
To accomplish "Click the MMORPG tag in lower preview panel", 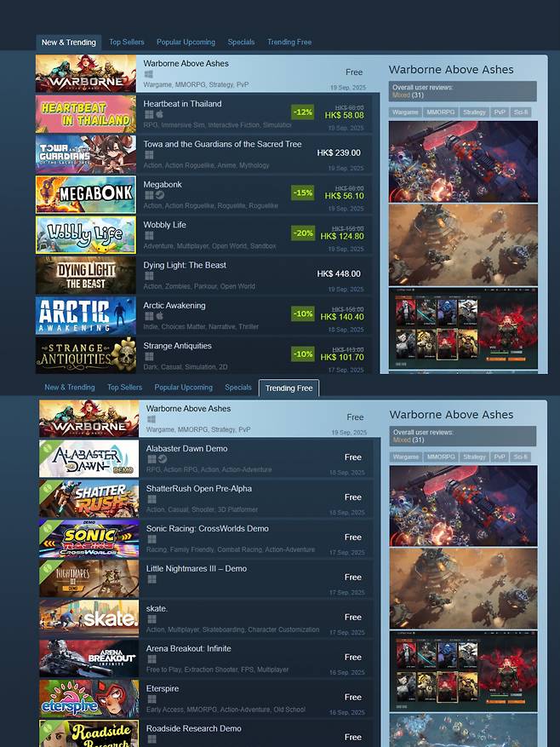I will click(441, 457).
